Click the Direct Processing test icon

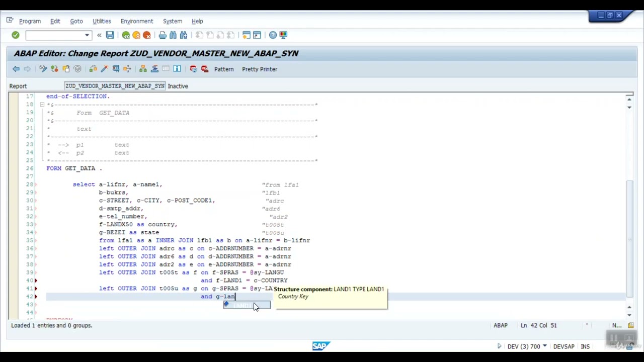coord(116,69)
